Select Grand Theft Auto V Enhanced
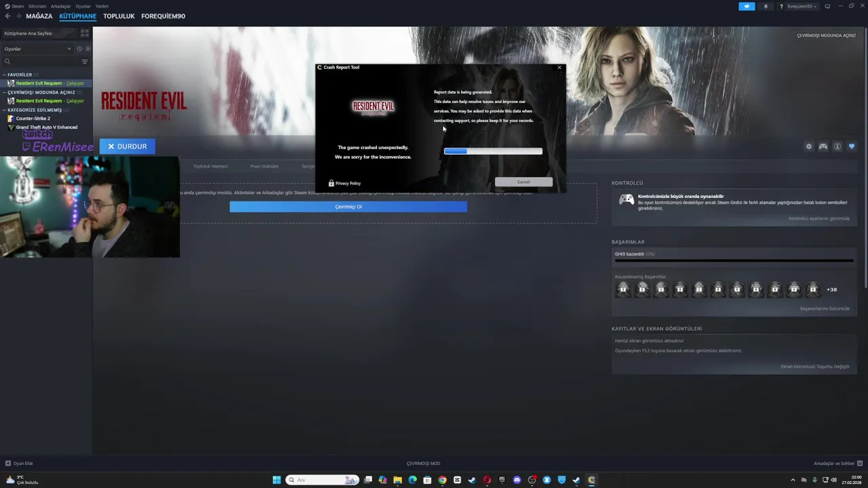Screen dimensions: 868x488 tap(46, 127)
